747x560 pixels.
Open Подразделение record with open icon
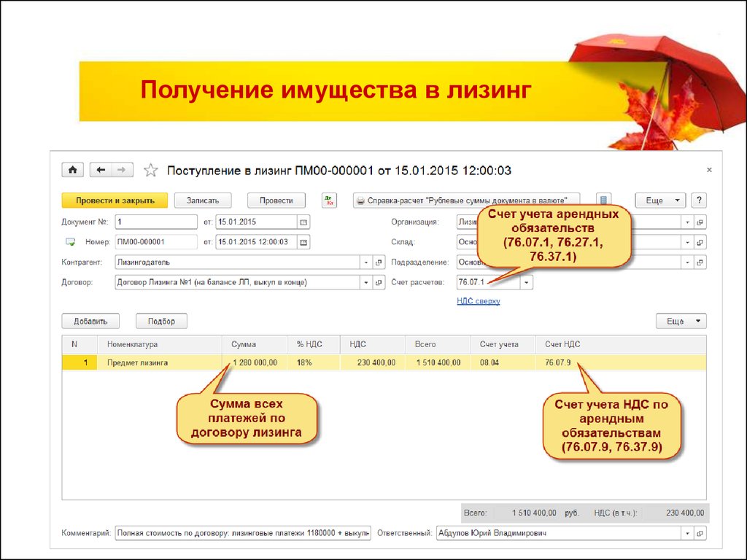click(700, 262)
